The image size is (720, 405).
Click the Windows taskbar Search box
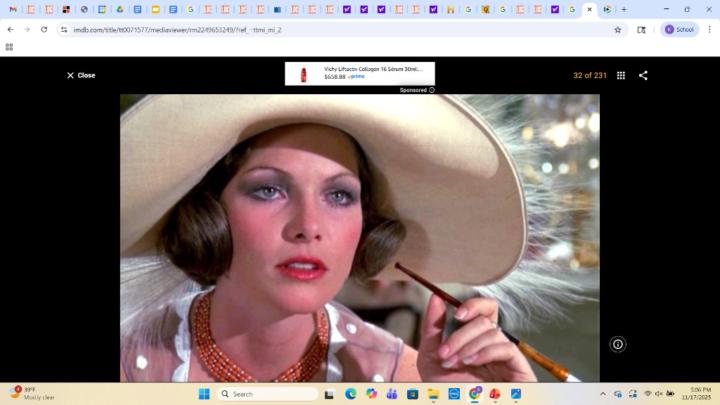[x=267, y=394]
